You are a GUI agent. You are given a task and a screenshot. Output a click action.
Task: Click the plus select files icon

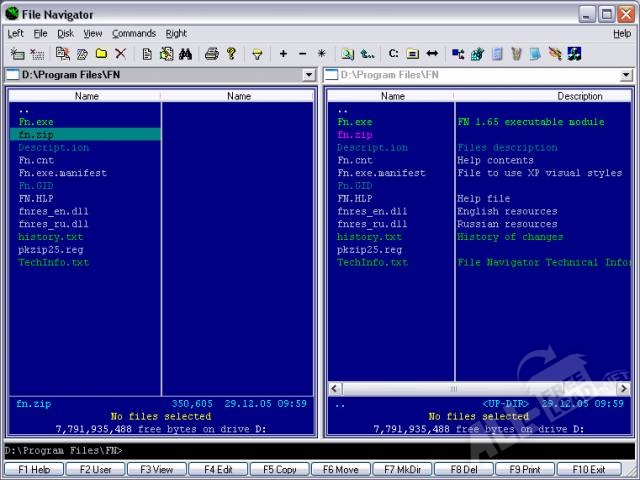pyautogui.click(x=283, y=54)
